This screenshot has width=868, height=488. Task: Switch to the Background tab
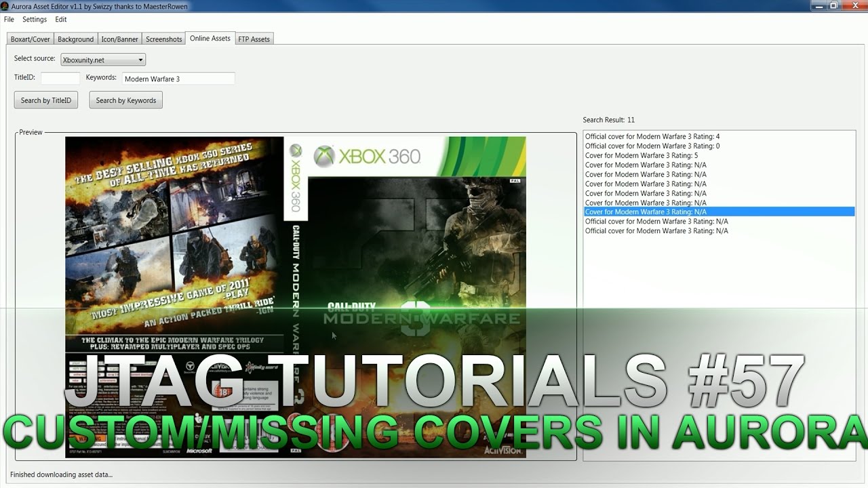click(x=76, y=39)
